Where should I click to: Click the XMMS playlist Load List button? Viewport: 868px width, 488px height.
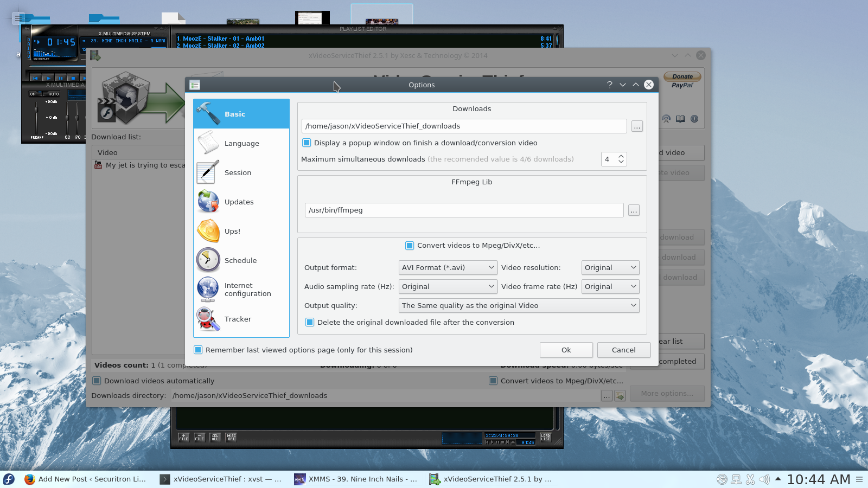(x=546, y=437)
